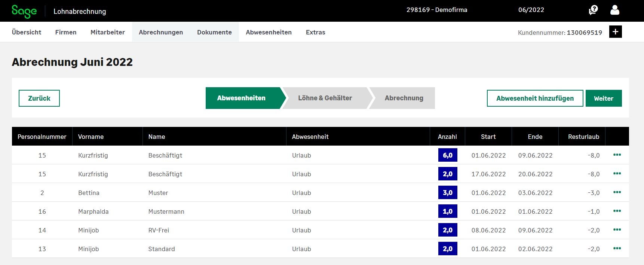Click the blue 6,0 Anzahl badge

(448, 155)
